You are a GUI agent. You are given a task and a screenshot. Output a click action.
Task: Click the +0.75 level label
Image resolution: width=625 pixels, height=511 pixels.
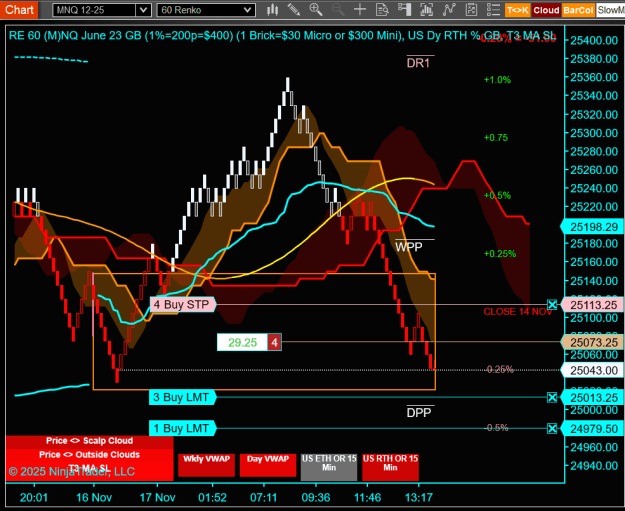coord(496,138)
